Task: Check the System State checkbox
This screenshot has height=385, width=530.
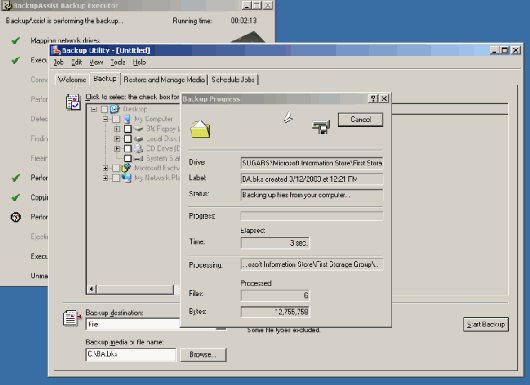Action: (128, 158)
